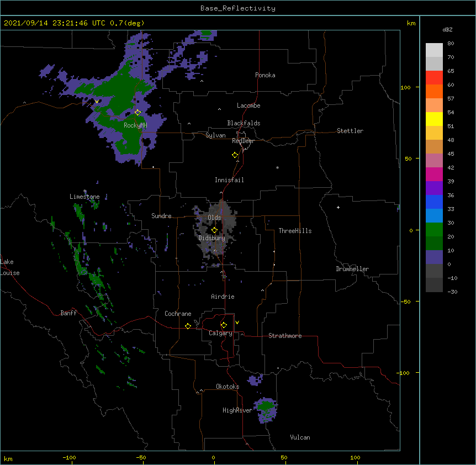The height and width of the screenshot is (465, 476).
Task: Click the yellow marker below Cochrane
Action: 188,326
